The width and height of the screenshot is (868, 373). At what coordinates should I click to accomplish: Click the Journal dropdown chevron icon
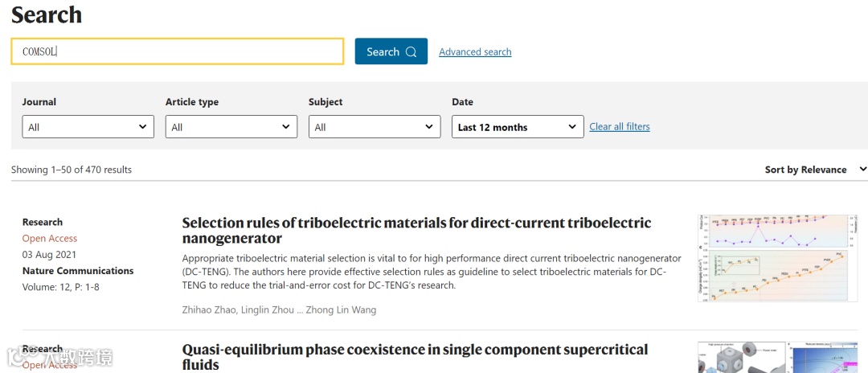[x=143, y=127]
